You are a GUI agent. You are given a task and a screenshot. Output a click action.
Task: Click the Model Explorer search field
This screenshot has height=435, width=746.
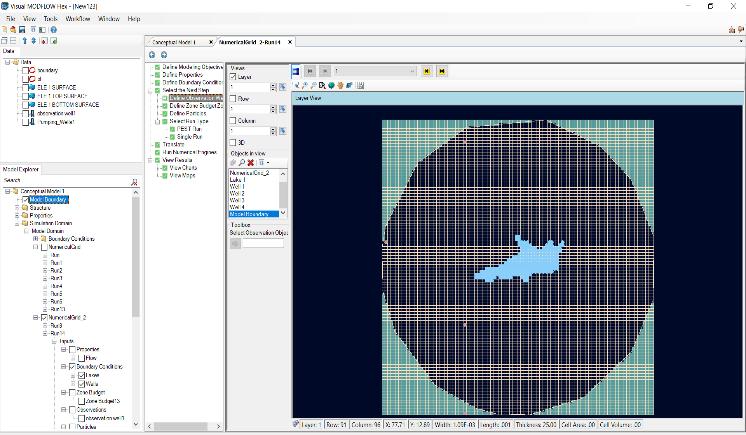pos(67,181)
